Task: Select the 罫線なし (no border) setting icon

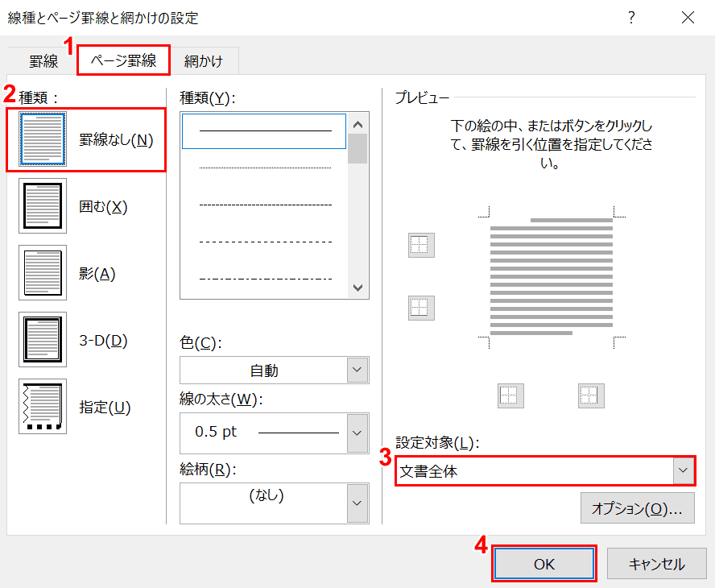Action: (43, 139)
